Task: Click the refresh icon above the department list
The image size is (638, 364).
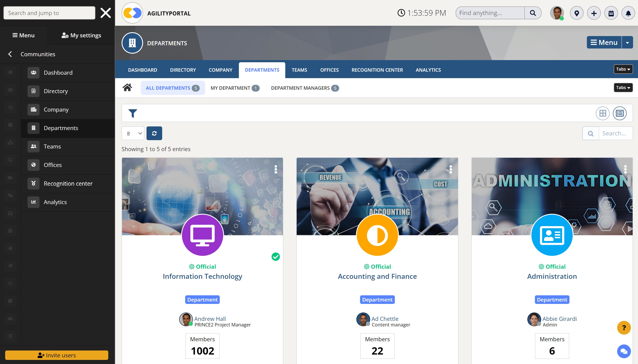Action: 154,133
